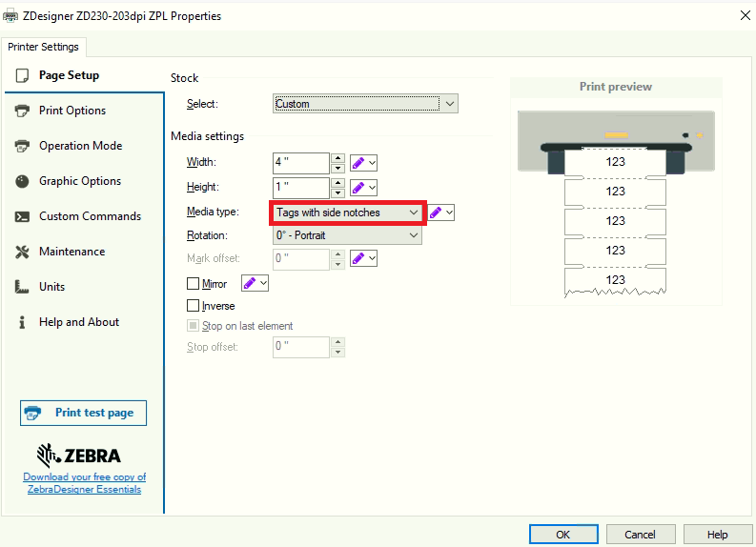
Task: Open Operation Mode section
Action: pos(85,146)
